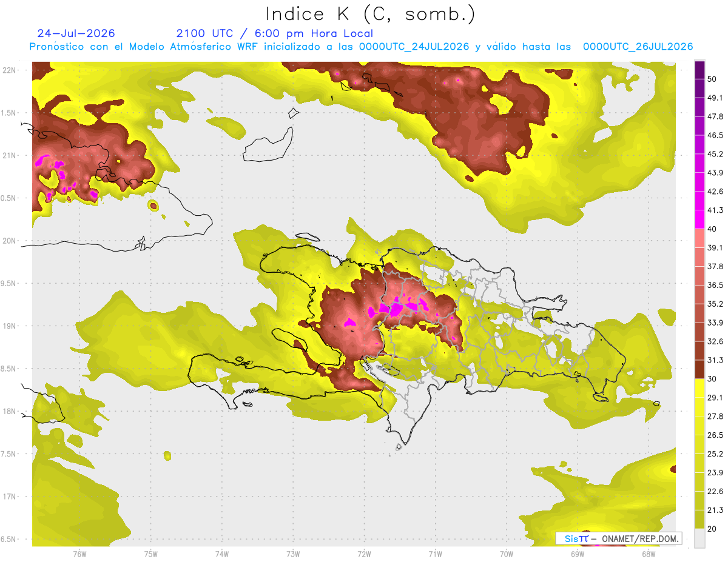The height and width of the screenshot is (562, 728).
Task: Click the time label "2100 UTC / 6:00 pm Hora Local"
Action: tap(275, 34)
